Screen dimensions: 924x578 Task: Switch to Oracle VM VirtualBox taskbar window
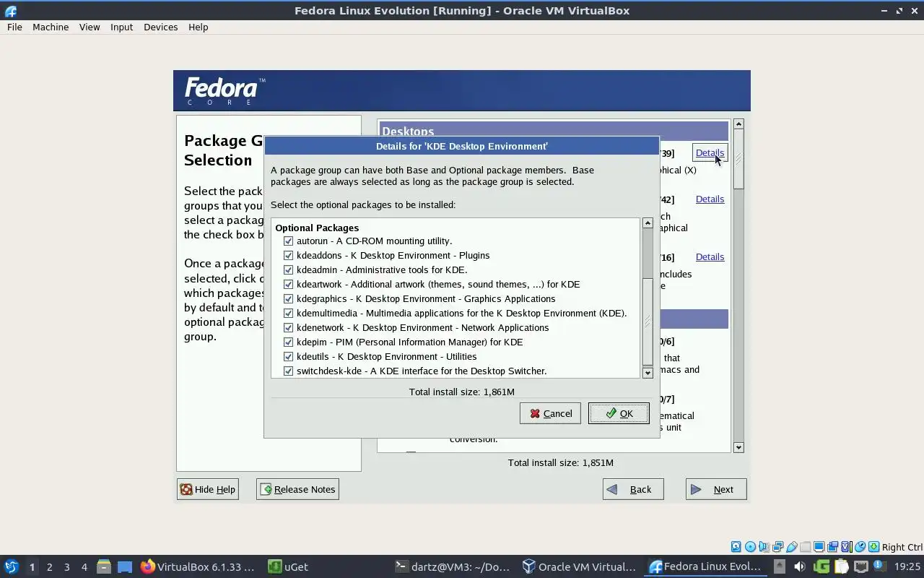[x=579, y=566]
